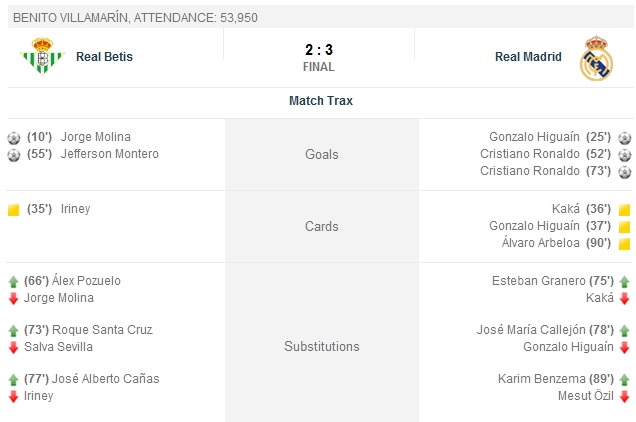Image resolution: width=636 pixels, height=422 pixels.
Task: Click the green sub-in arrow beside Álex Pozuelo
Action: (x=14, y=282)
